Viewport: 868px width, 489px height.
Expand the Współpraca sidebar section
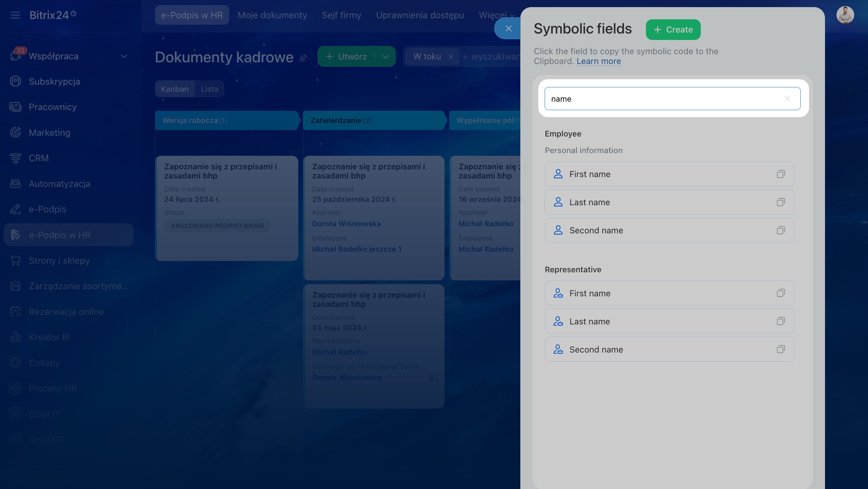(124, 56)
